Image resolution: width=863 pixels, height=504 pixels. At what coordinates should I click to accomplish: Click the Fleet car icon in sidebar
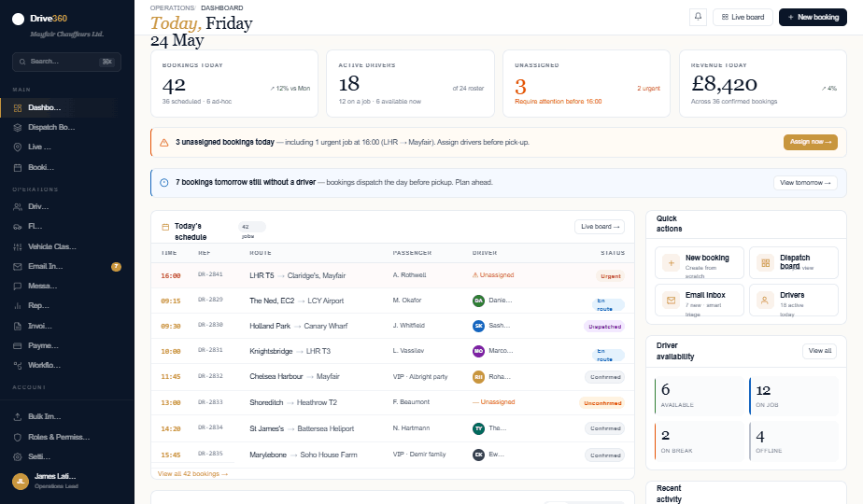click(18, 227)
